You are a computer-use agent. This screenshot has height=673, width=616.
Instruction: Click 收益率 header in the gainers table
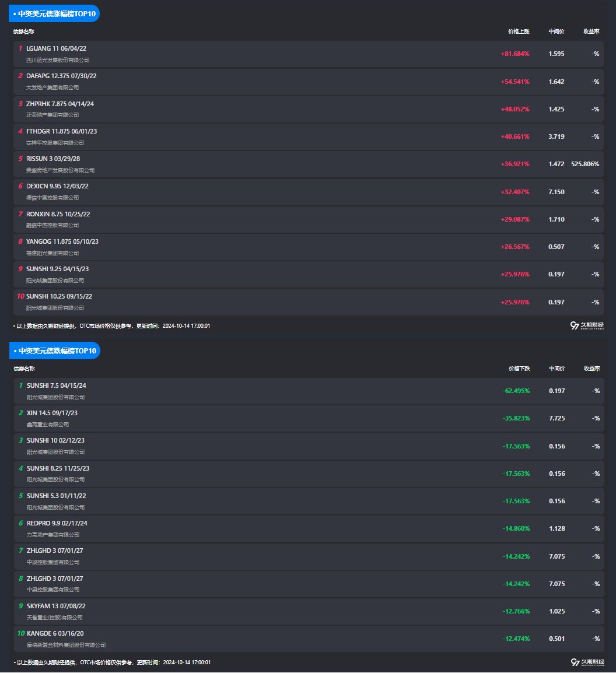click(591, 31)
